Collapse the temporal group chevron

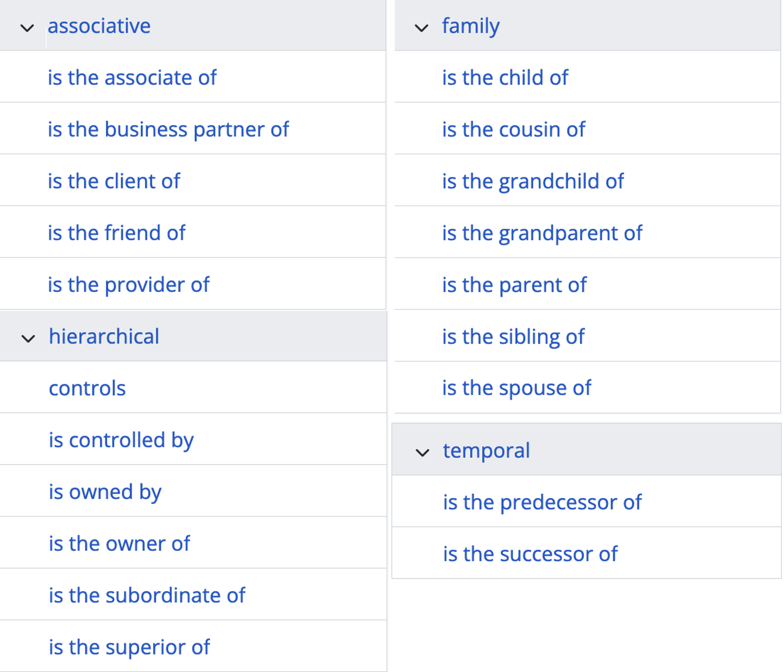tap(422, 452)
